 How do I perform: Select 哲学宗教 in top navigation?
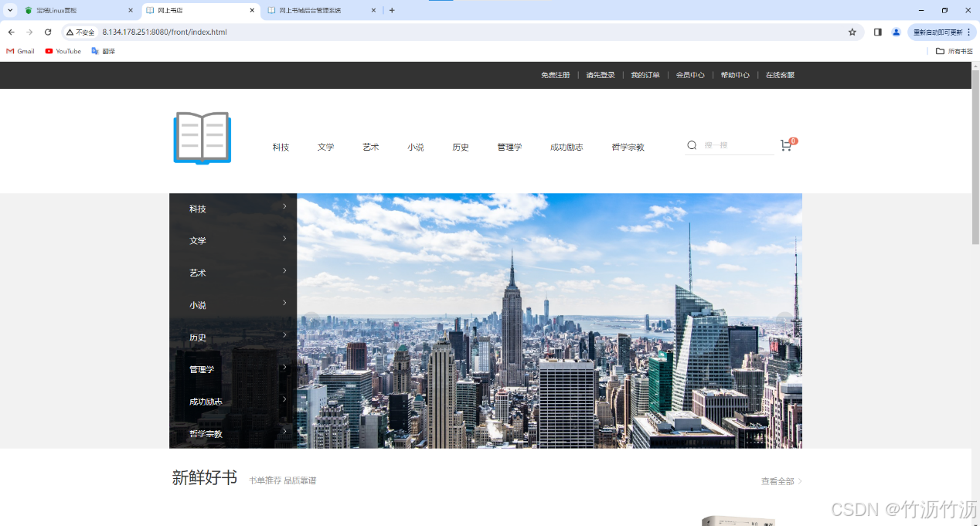628,147
